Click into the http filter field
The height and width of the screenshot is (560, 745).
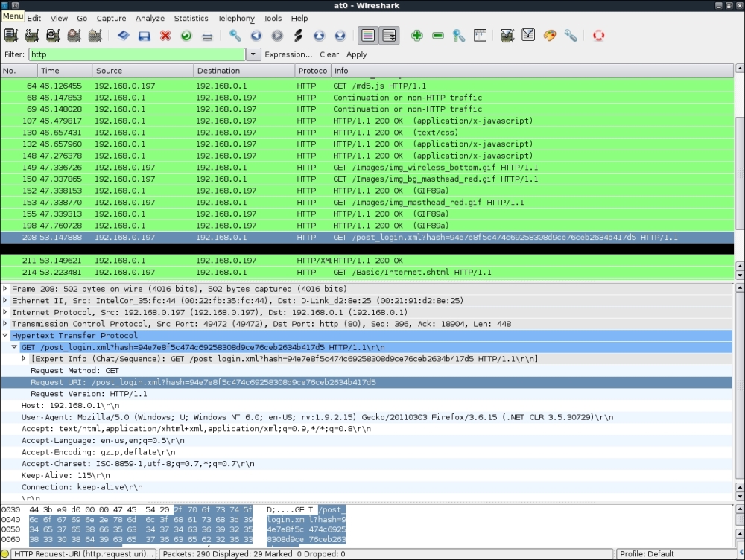[x=137, y=54]
